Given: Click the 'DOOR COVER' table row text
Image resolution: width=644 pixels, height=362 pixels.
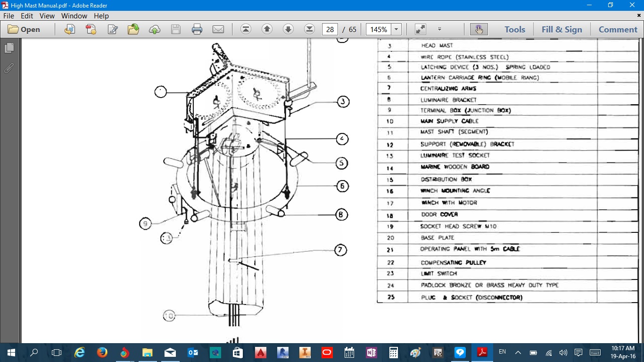Looking at the screenshot, I should [x=439, y=214].
